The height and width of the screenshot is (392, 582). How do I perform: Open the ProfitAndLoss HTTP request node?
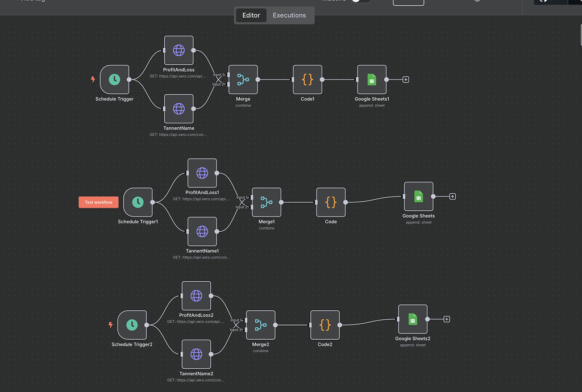pos(178,50)
